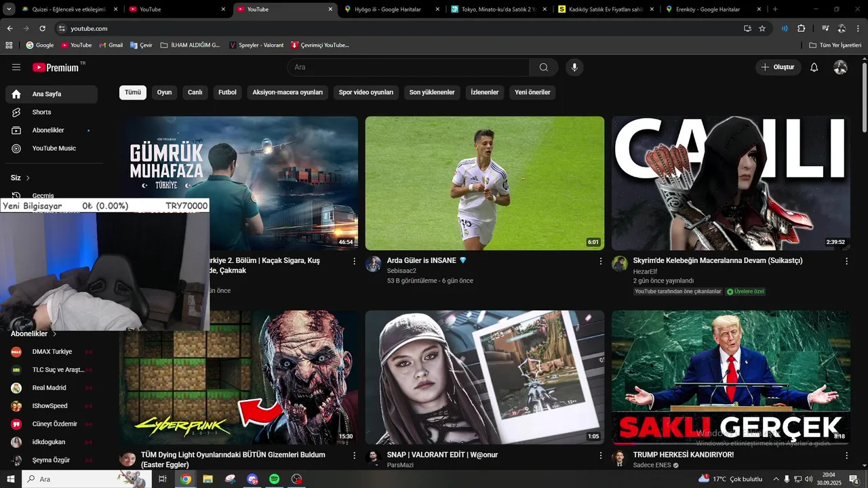Open more options for Dying Light video
Viewport: 868px width, 488px height.
pyautogui.click(x=354, y=455)
